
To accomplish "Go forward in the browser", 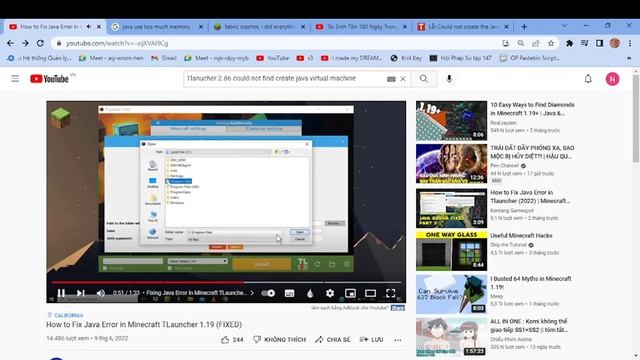I will click(25, 43).
